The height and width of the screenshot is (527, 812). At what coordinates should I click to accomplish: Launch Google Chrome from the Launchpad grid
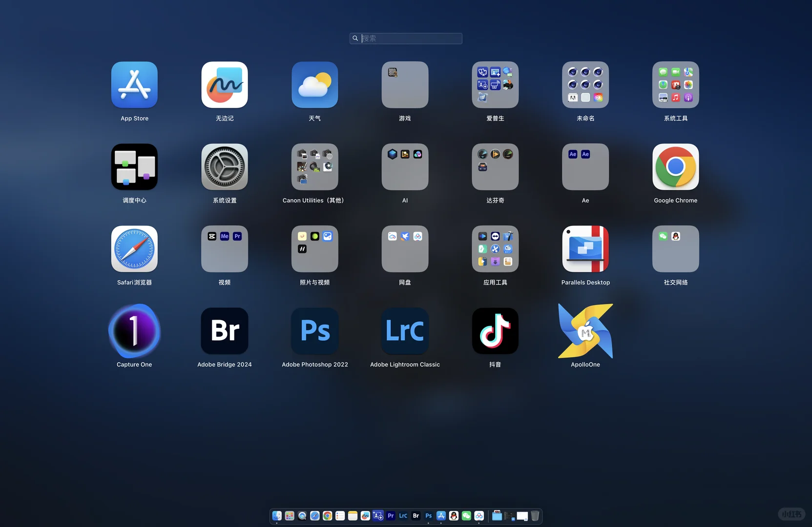[676, 167]
